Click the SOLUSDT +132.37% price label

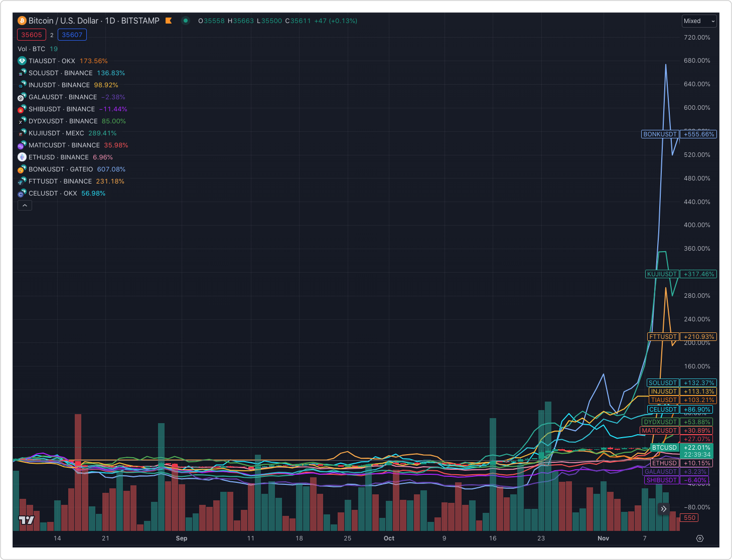click(x=681, y=383)
